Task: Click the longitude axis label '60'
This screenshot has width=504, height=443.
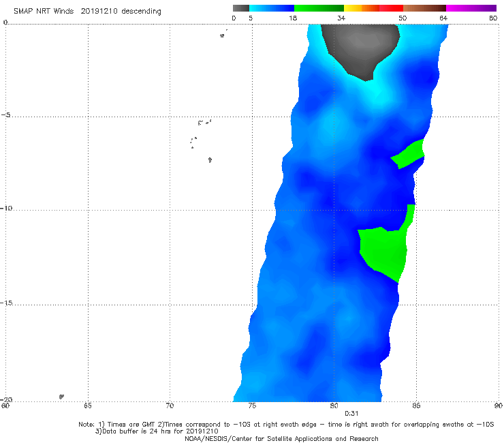Action: pyautogui.click(x=5, y=406)
